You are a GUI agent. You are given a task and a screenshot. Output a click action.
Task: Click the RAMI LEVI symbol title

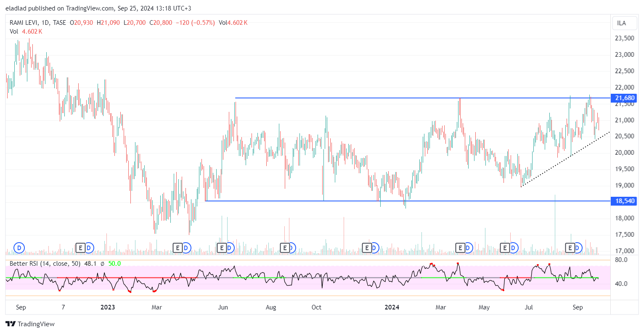[24, 23]
